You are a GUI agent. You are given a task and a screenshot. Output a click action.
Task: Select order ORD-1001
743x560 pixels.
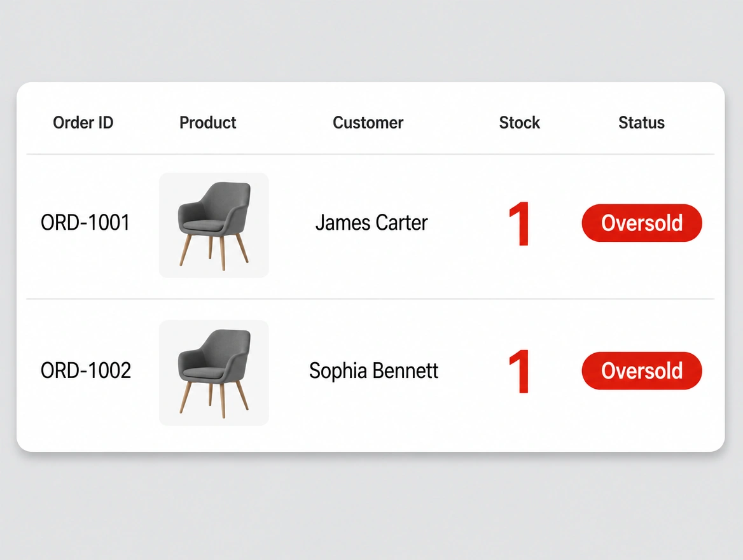click(x=85, y=222)
